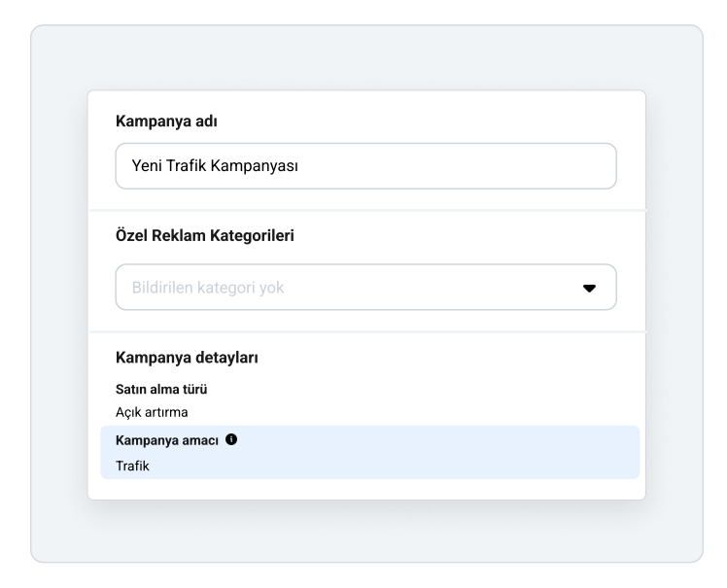The width and height of the screenshot is (727, 588).
Task: Click empty space right of Açık artırma
Action: coord(394,412)
